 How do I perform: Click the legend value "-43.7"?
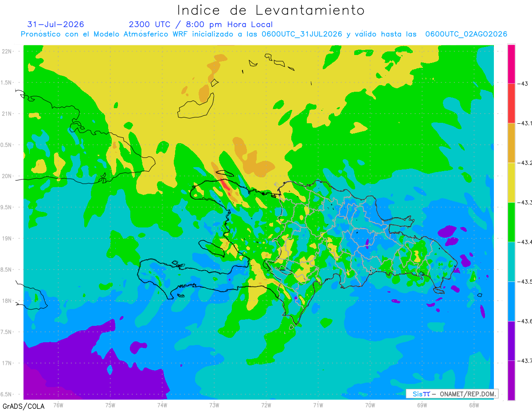click(525, 360)
